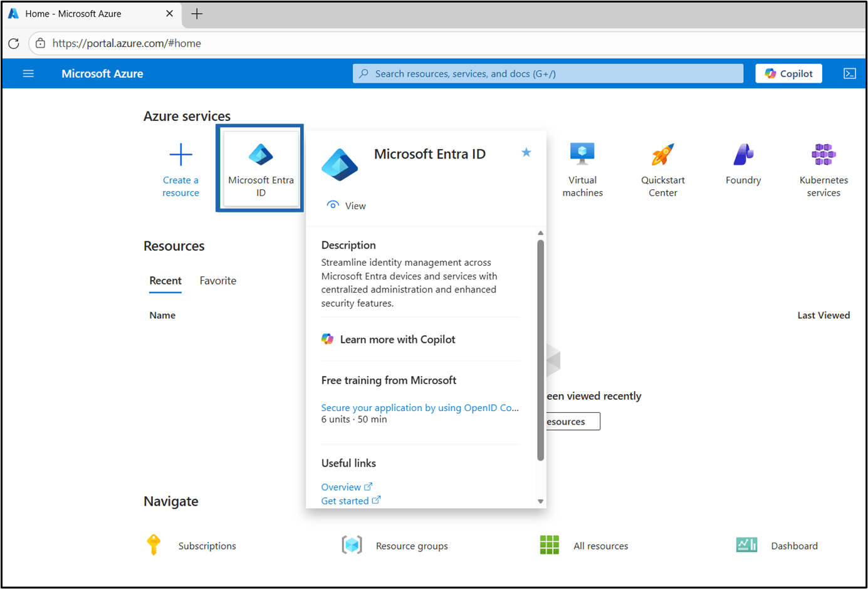
Task: Sort by the Name column header
Action: tap(162, 315)
